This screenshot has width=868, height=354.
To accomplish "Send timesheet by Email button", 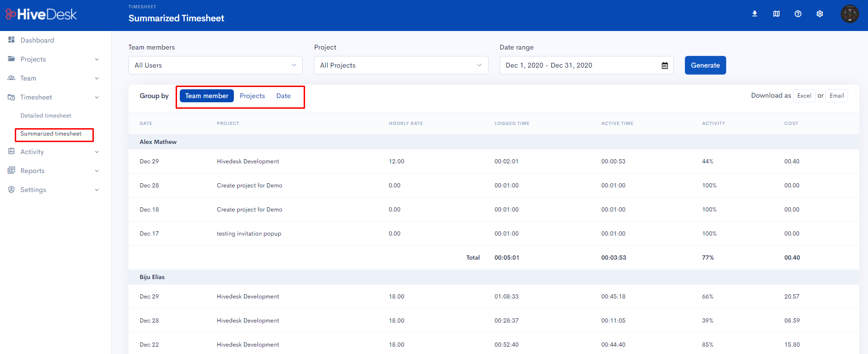I will 837,96.
